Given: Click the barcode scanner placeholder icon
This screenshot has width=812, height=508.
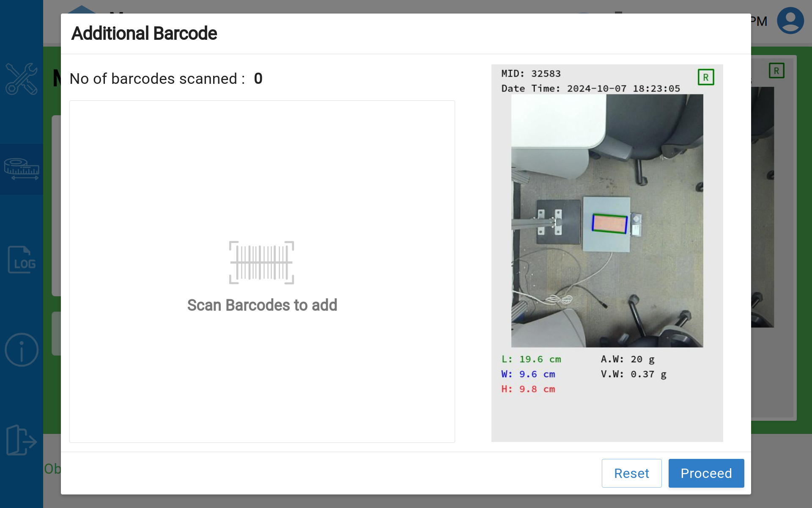Looking at the screenshot, I should [x=261, y=262].
